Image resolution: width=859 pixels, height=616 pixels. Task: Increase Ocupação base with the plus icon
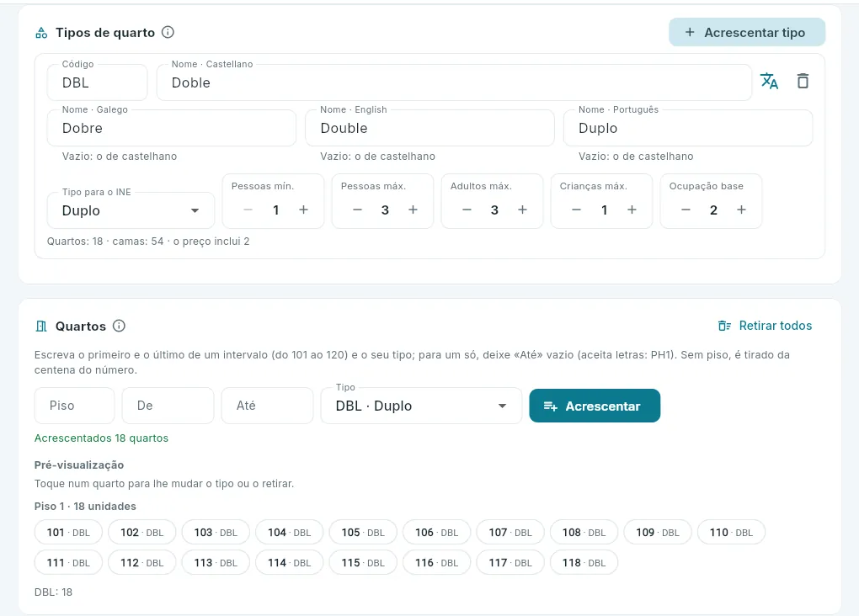(741, 210)
